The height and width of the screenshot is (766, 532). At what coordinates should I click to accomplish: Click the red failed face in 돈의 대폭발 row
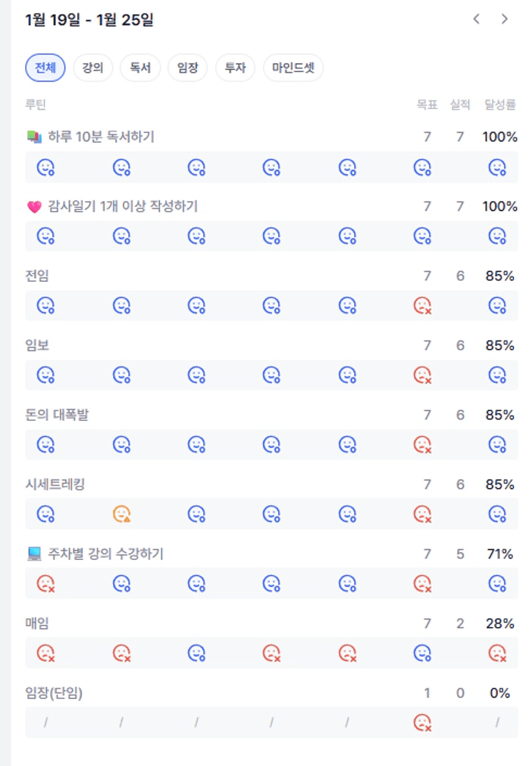(422, 444)
